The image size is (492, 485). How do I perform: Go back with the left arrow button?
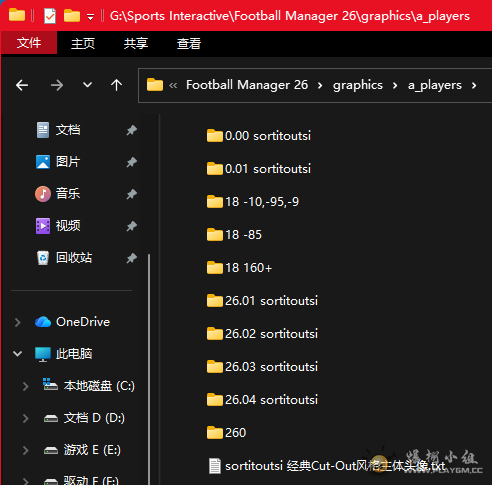coord(22,85)
